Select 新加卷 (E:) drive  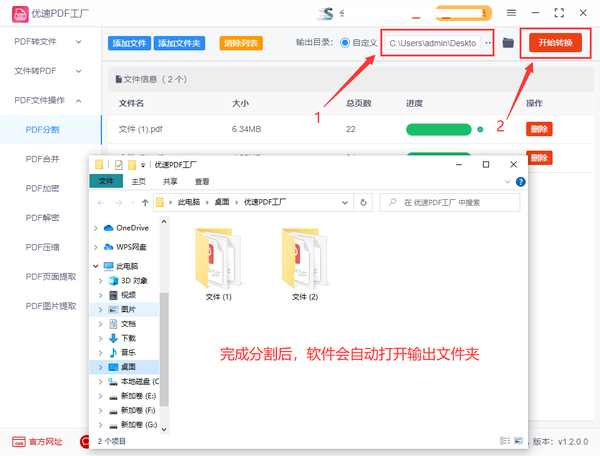click(x=133, y=396)
